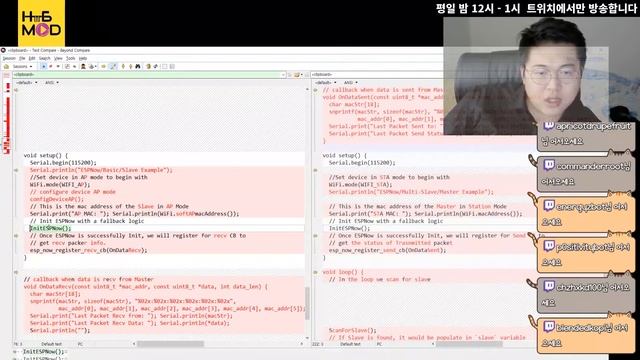640x360 pixels.
Task: Expand the Format icon dropdown arrow
Action: pos(96,66)
